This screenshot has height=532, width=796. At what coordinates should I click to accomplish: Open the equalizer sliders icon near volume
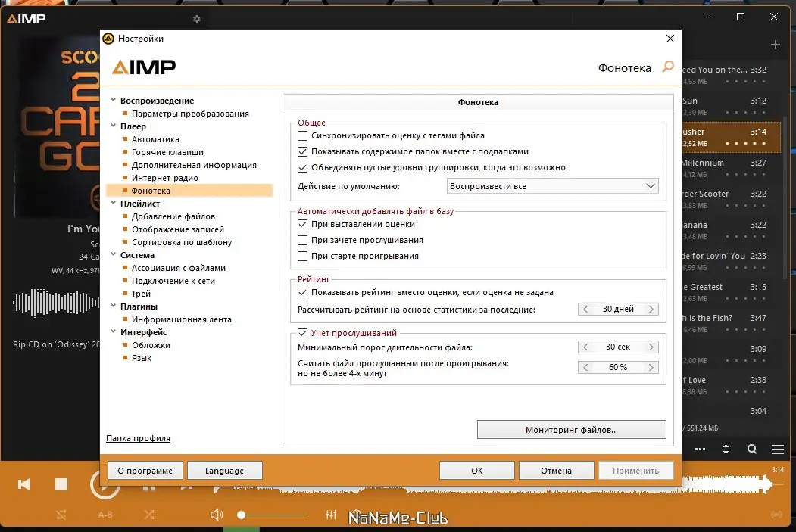point(331,514)
